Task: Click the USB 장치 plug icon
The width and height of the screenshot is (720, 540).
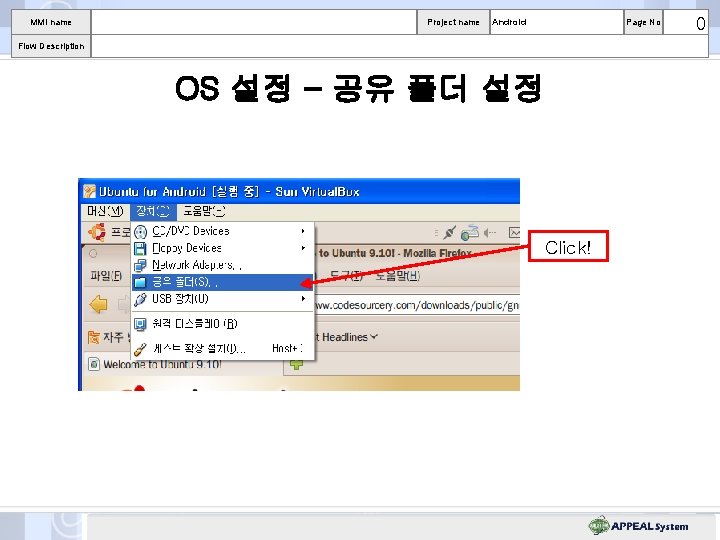Action: (x=140, y=299)
